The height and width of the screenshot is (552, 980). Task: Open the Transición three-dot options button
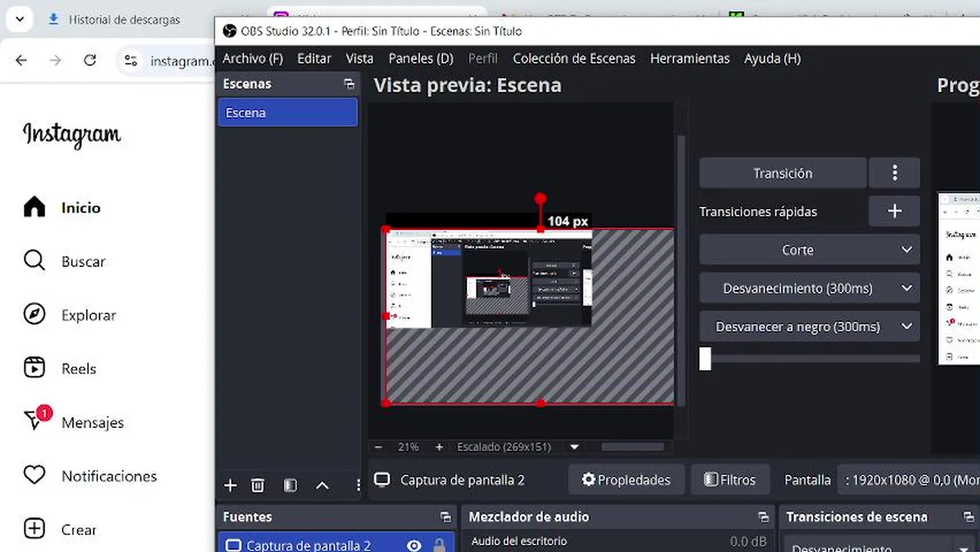[894, 173]
